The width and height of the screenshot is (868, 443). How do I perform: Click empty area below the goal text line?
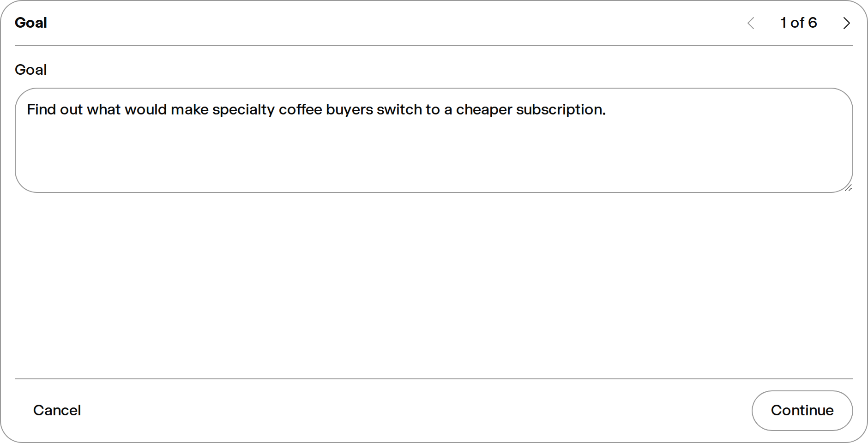pos(434,157)
